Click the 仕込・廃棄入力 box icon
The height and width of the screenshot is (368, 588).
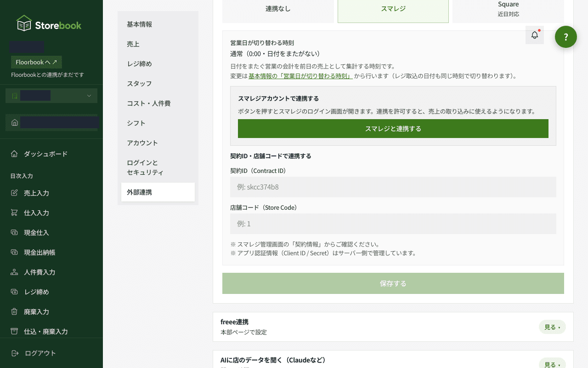14,331
